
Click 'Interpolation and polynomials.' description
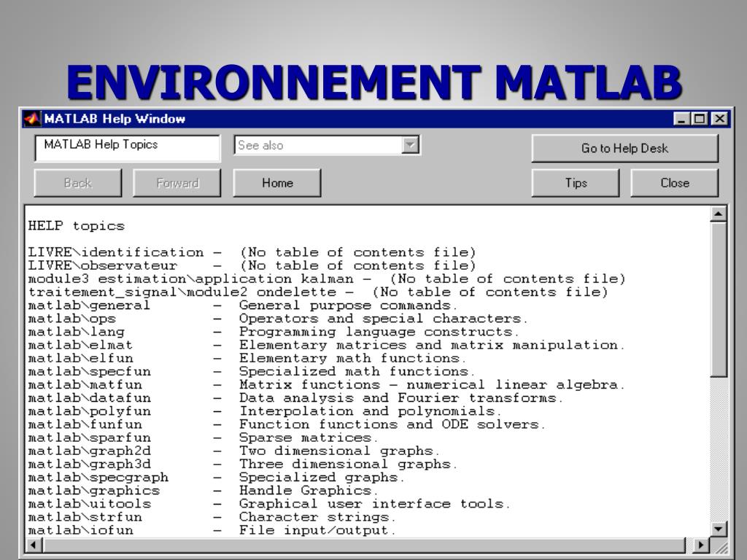click(x=370, y=411)
